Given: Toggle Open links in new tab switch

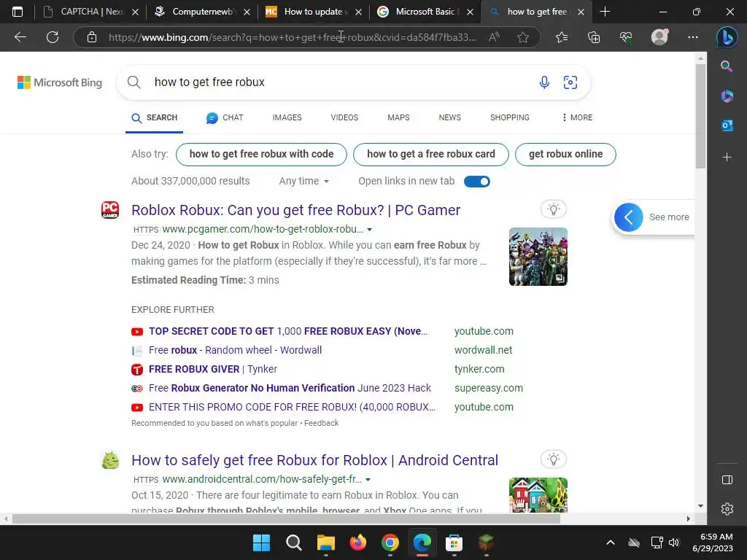Looking at the screenshot, I should [477, 182].
